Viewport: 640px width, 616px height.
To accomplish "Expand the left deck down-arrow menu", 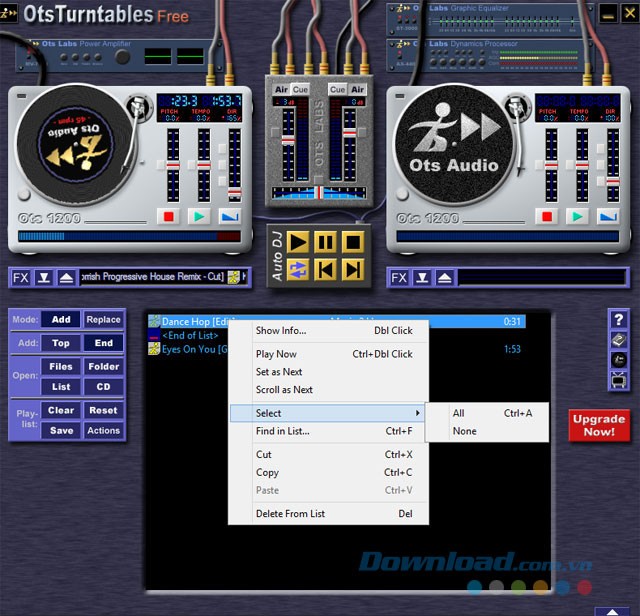I will (43, 278).
